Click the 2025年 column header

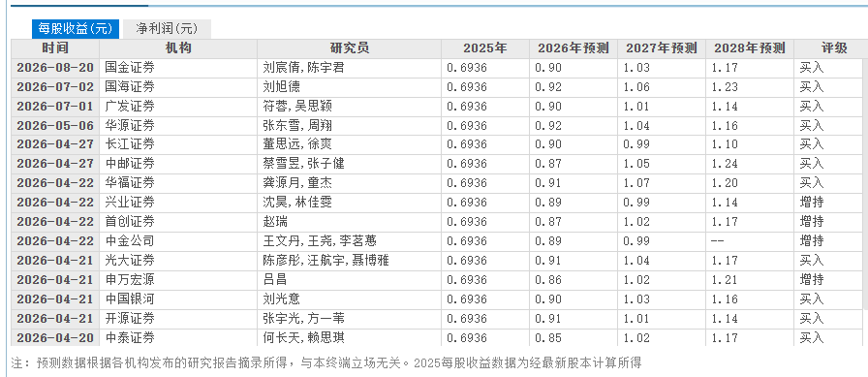485,48
